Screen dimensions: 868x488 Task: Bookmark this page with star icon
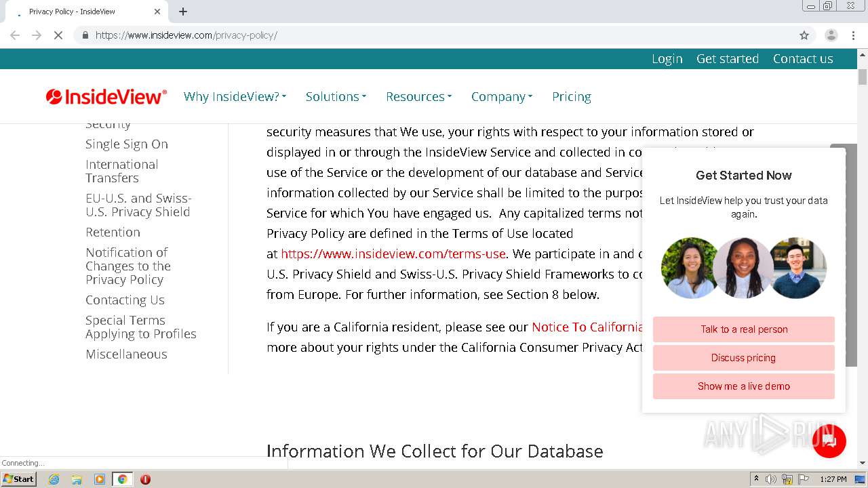(x=804, y=35)
